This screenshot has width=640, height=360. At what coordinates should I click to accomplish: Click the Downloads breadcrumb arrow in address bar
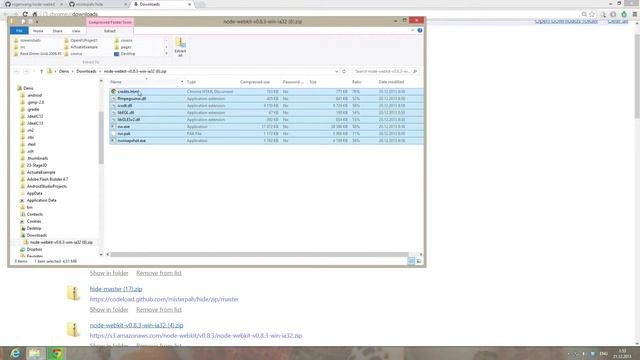[x=100, y=71]
